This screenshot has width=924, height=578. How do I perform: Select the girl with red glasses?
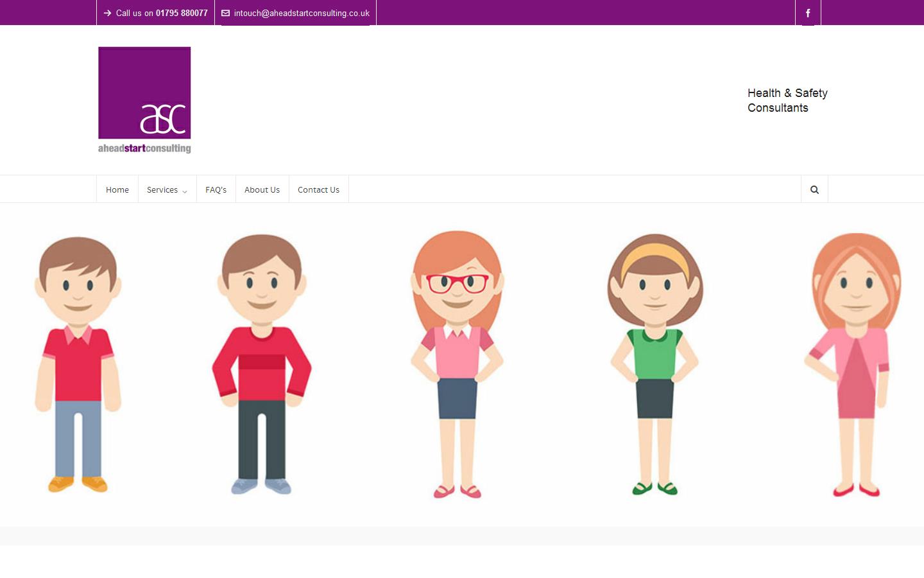[456, 360]
